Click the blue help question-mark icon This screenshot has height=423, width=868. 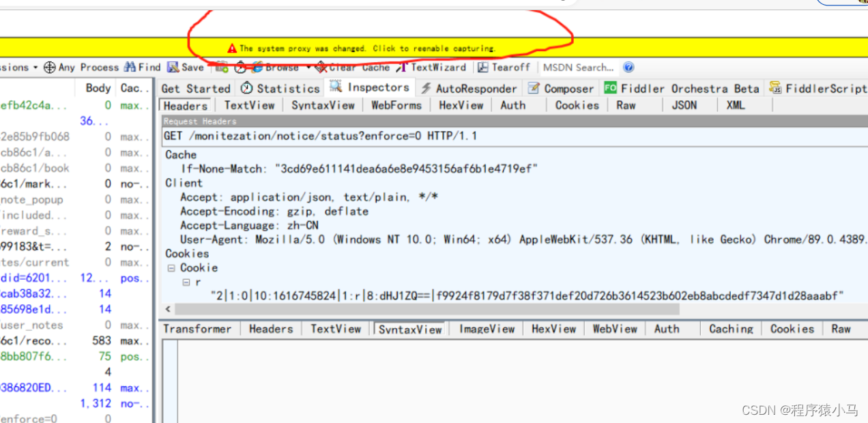(x=628, y=67)
